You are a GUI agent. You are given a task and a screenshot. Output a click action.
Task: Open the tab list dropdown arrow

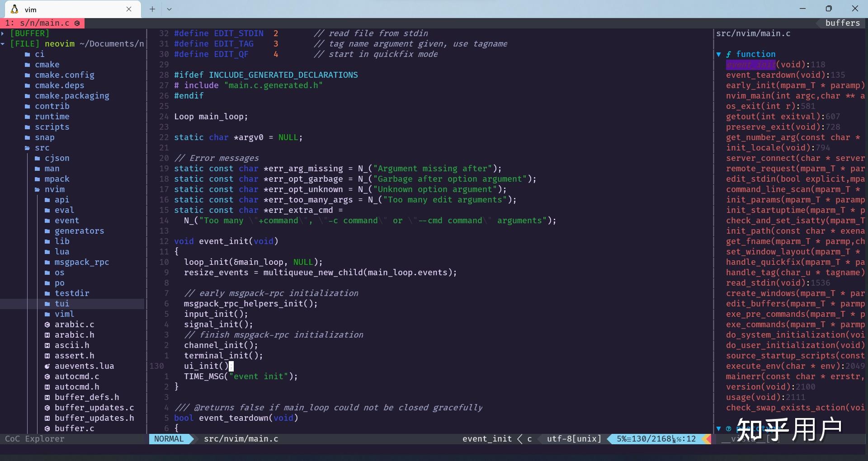(x=170, y=9)
